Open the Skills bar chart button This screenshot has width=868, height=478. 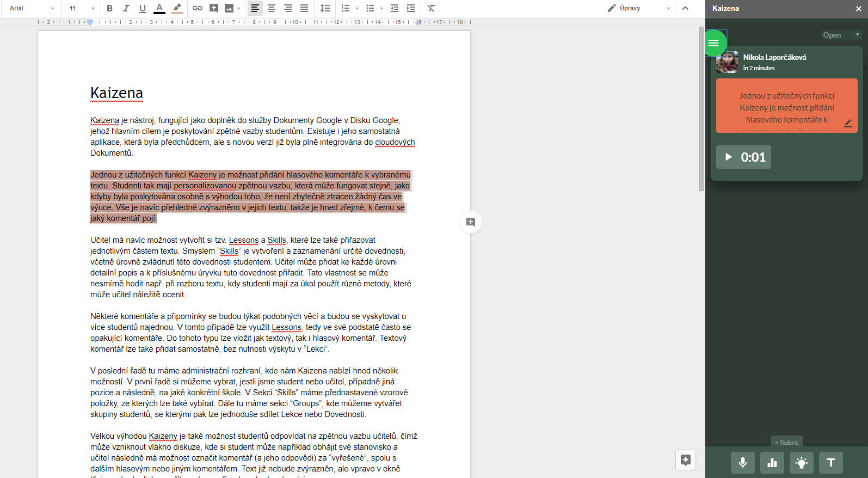point(772,463)
